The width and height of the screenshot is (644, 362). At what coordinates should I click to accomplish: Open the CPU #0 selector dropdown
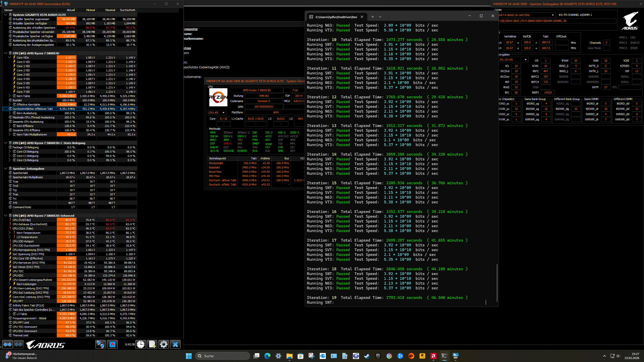coord(217,112)
